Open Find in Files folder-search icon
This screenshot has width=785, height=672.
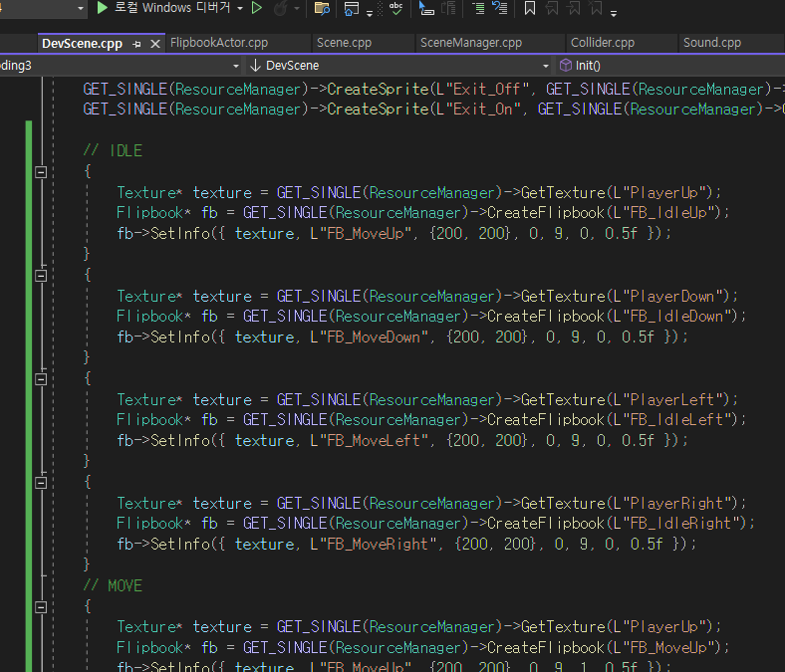[322, 8]
